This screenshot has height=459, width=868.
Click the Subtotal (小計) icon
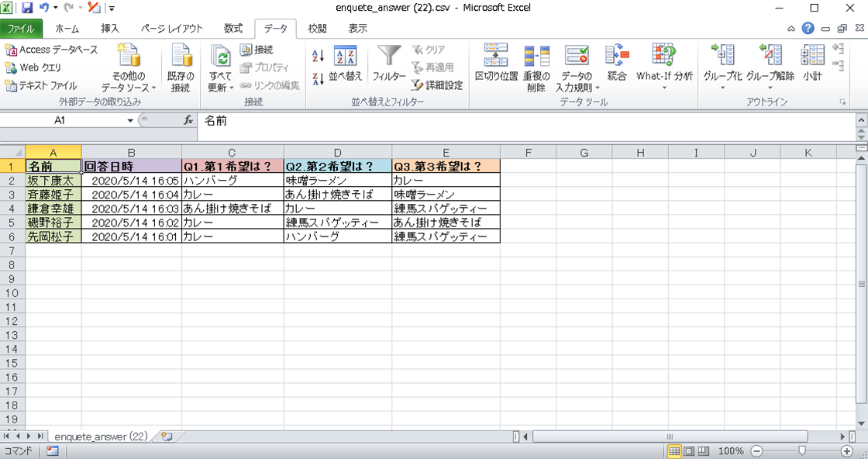coord(812,57)
